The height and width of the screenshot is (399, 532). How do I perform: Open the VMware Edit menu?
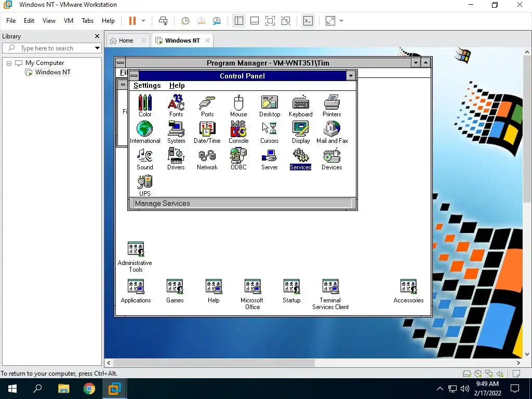[29, 21]
